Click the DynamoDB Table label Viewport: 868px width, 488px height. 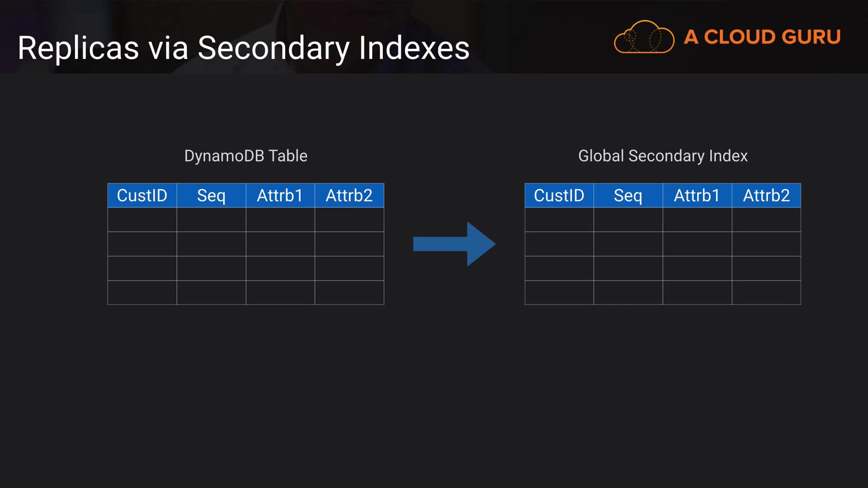pos(245,156)
